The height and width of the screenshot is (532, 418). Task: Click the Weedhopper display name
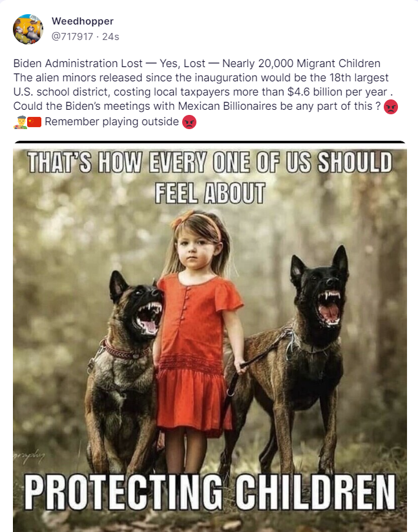pos(83,21)
